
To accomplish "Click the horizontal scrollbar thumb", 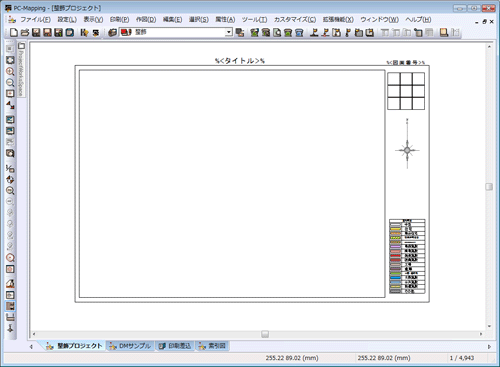I will click(265, 334).
